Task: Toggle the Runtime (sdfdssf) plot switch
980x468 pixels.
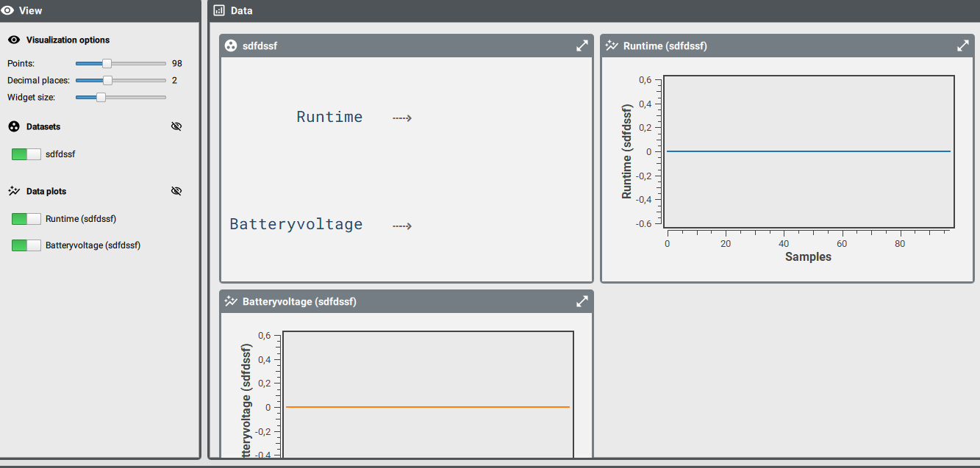Action: (26, 219)
